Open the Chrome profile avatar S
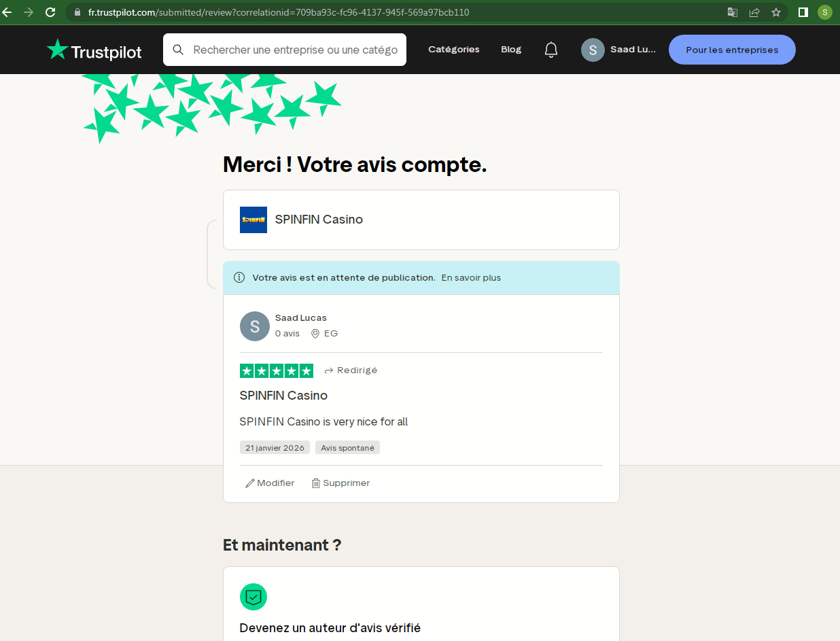The image size is (840, 641). (824, 12)
